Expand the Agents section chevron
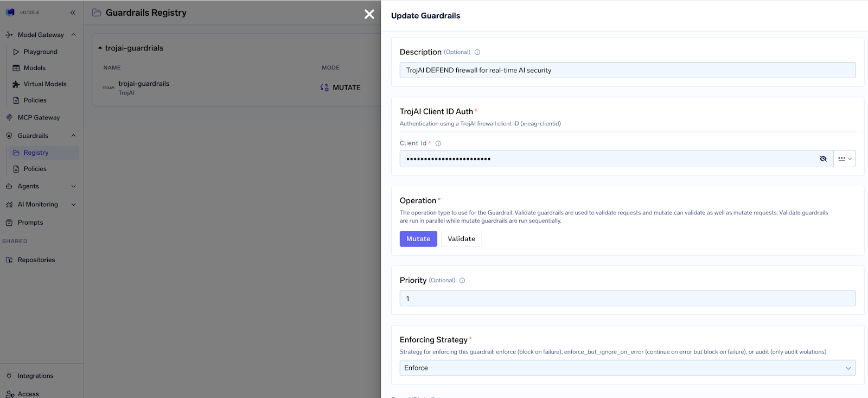 tap(74, 186)
